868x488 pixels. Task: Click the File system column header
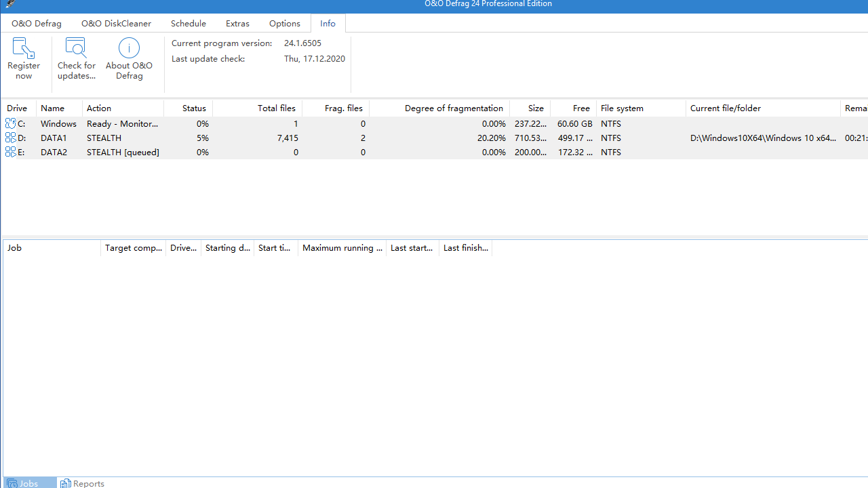coord(622,108)
